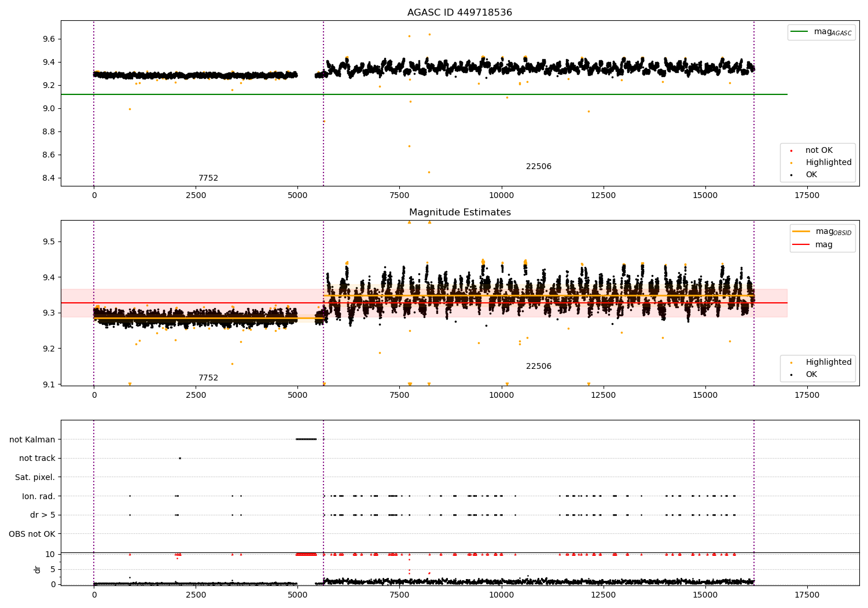Click the "9.0" y-axis tick in the top plot
Image resolution: width=868 pixels, height=608 pixels.
pos(49,109)
